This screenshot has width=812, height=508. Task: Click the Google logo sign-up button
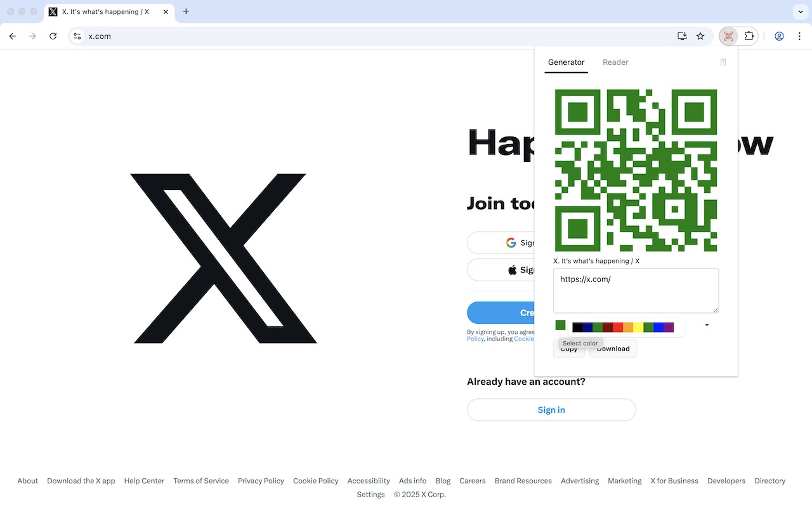[511, 243]
